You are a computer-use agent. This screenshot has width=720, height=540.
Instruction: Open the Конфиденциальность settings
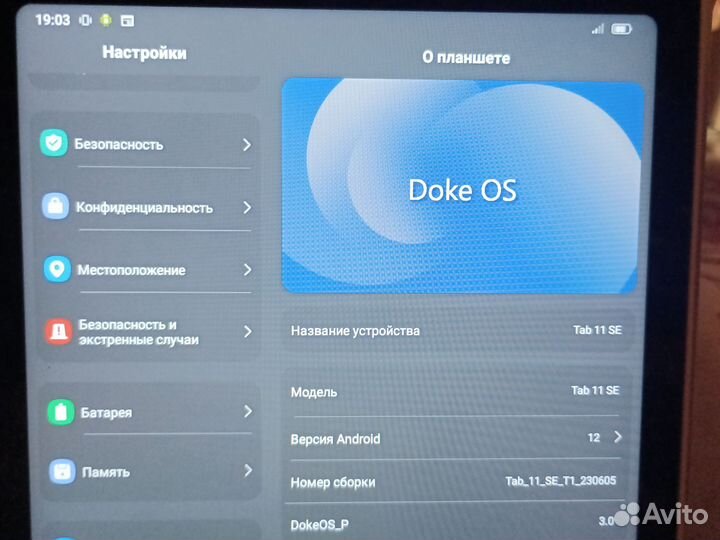(147, 207)
